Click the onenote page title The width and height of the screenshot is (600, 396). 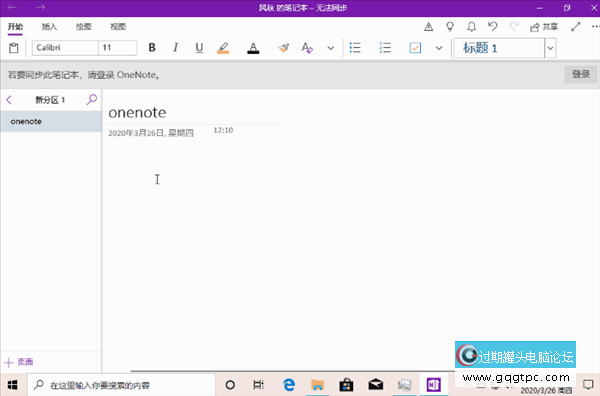coord(137,112)
